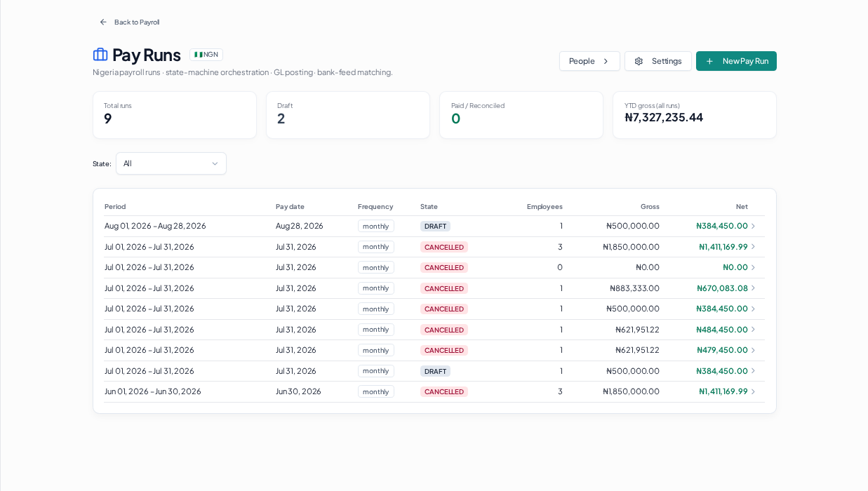
Task: Click the Employees column header
Action: (545, 206)
